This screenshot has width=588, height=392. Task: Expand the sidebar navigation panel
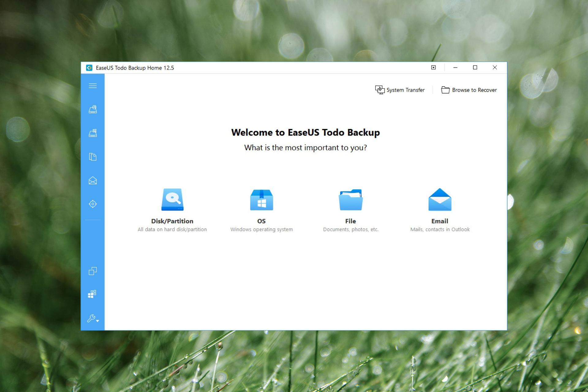(93, 85)
